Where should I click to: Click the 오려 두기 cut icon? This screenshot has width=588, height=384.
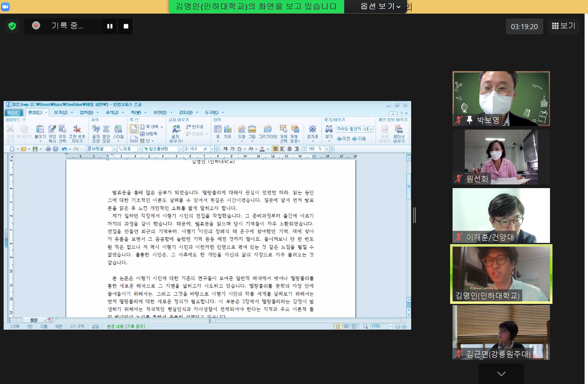pos(10,134)
